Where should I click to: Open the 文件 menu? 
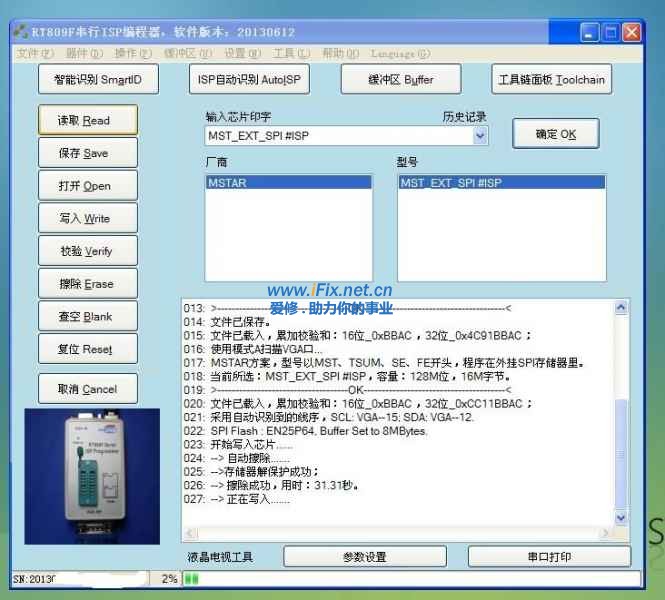[x=36, y=53]
